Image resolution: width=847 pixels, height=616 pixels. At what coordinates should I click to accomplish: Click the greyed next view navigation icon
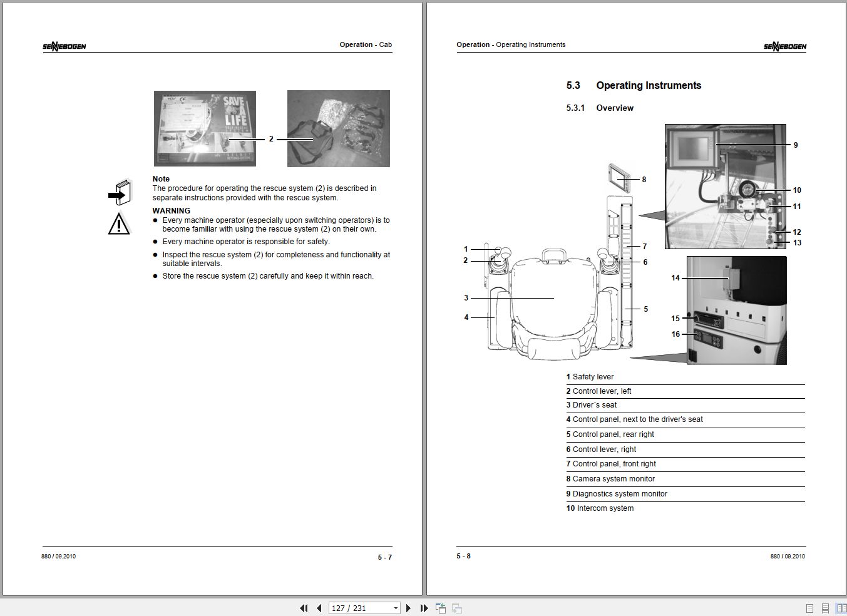pyautogui.click(x=457, y=608)
